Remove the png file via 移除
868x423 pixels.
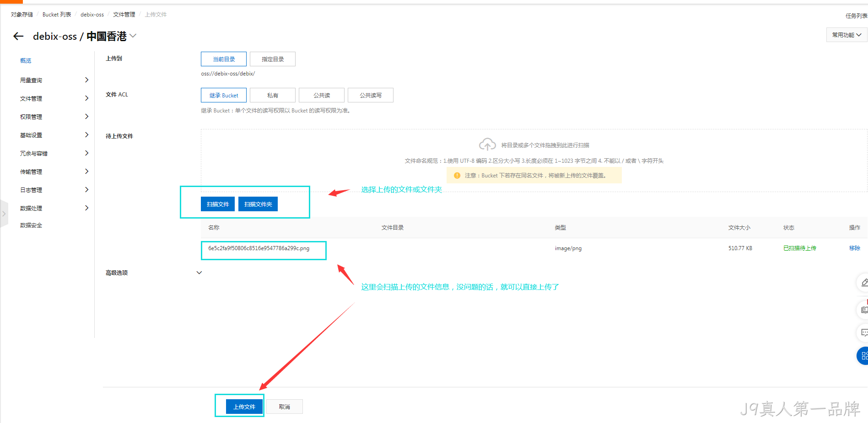pos(854,248)
